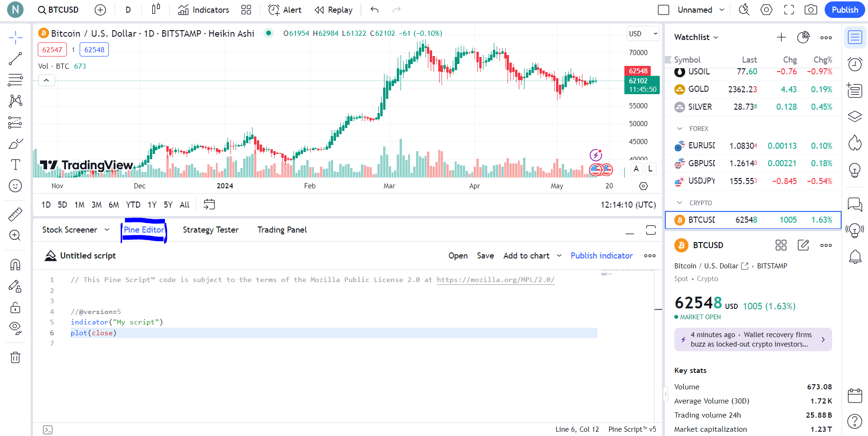Image resolution: width=868 pixels, height=436 pixels.
Task: Toggle auto scale with the A button
Action: pyautogui.click(x=636, y=169)
